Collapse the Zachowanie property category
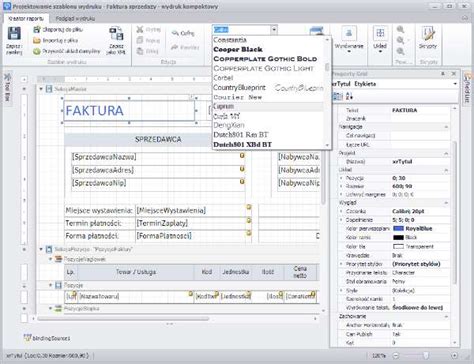 pos(446,316)
